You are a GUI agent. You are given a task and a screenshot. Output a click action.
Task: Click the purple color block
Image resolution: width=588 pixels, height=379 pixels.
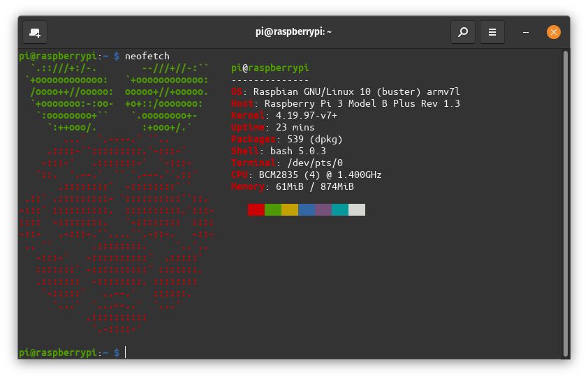(323, 210)
